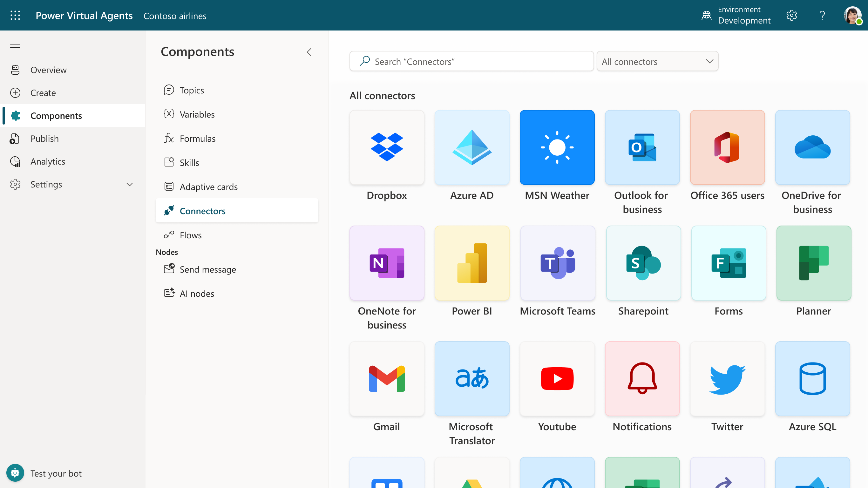Open Flows in Components panel
868x488 pixels.
(237, 235)
